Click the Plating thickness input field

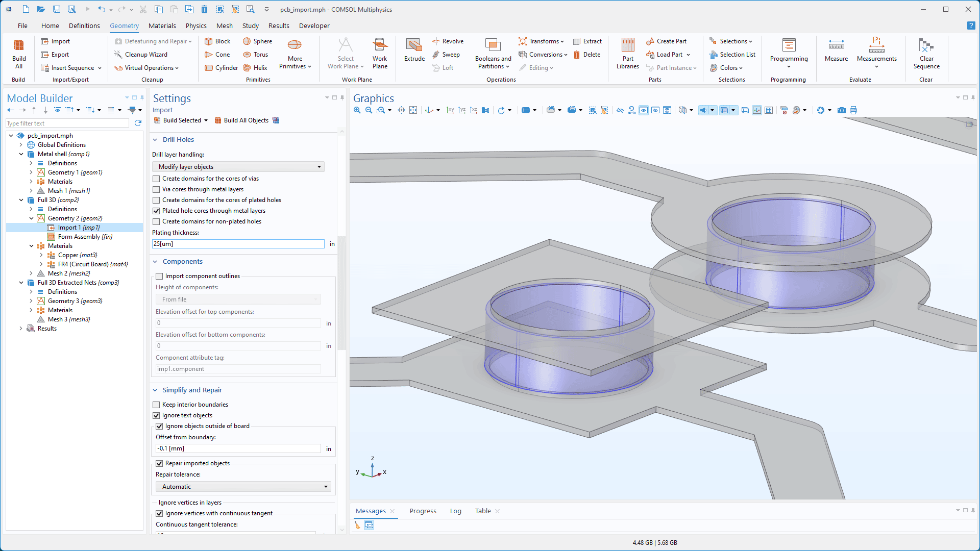tap(238, 244)
